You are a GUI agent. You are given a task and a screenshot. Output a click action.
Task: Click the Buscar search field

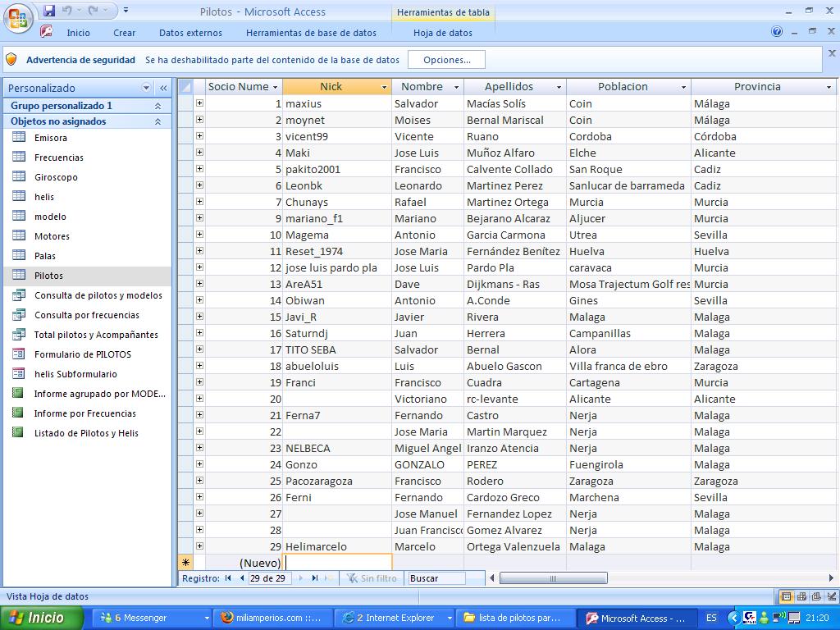(436, 578)
